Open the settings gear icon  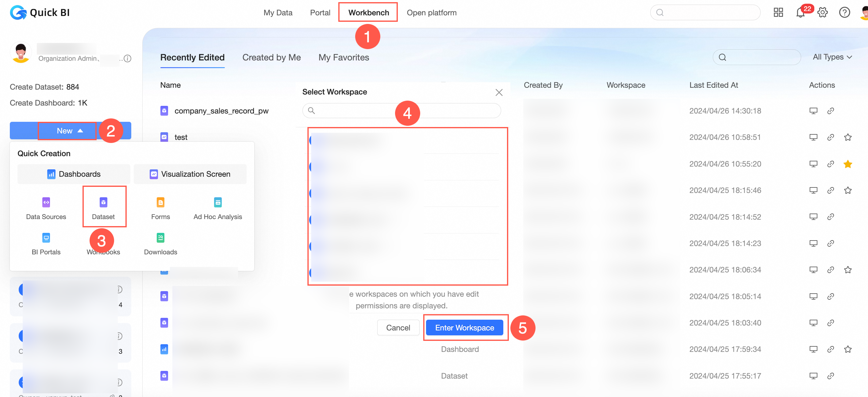[x=823, y=13]
